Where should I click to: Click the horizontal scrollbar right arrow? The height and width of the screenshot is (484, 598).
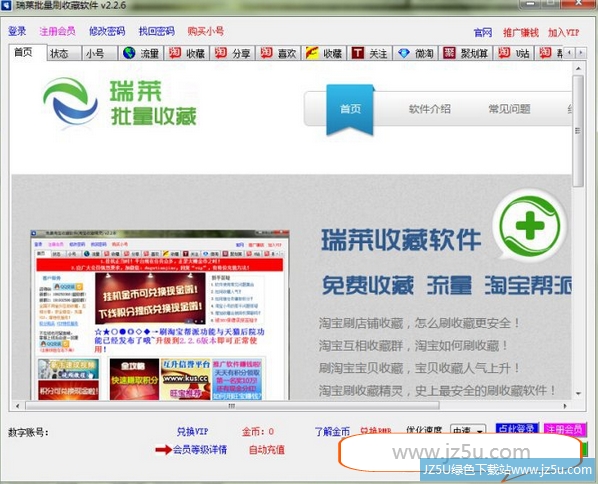tap(565, 406)
